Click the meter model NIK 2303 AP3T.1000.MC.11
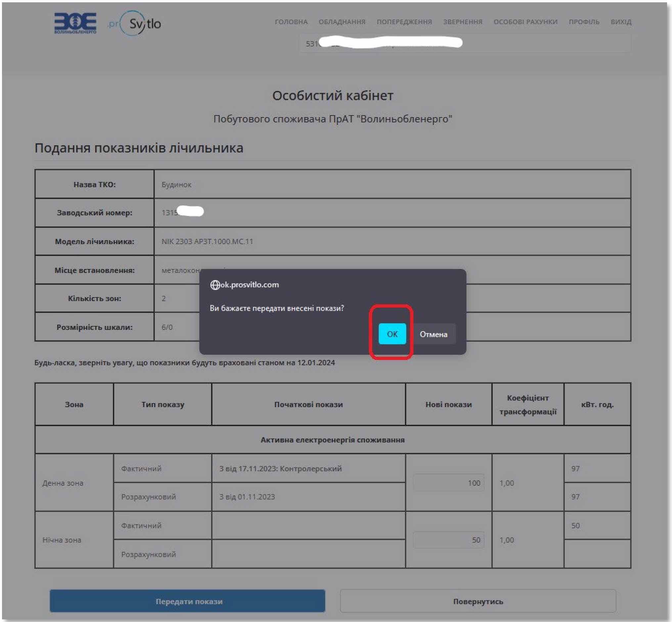 [207, 241]
